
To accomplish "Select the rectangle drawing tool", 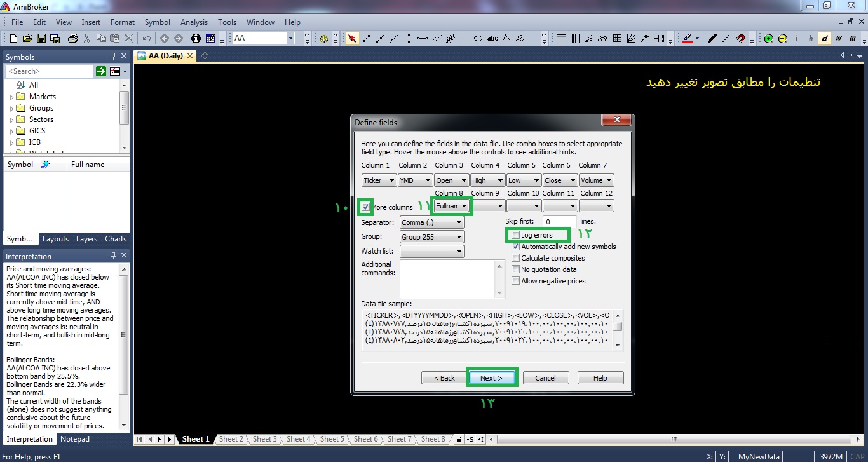I will click(465, 39).
